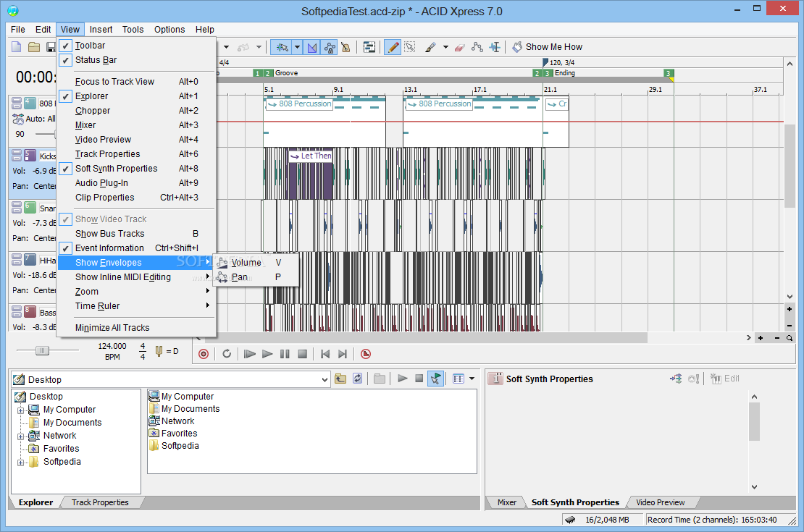Viewport: 804px width, 532px height.
Task: Select the Envelope tool
Action: point(477,48)
